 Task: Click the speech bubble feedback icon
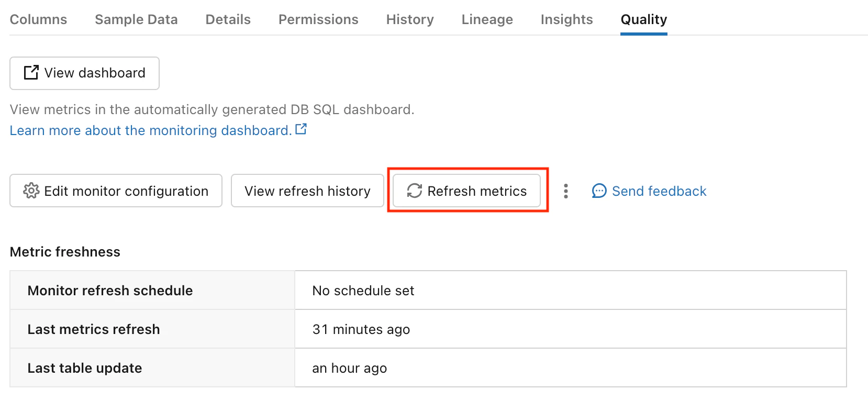pos(599,191)
